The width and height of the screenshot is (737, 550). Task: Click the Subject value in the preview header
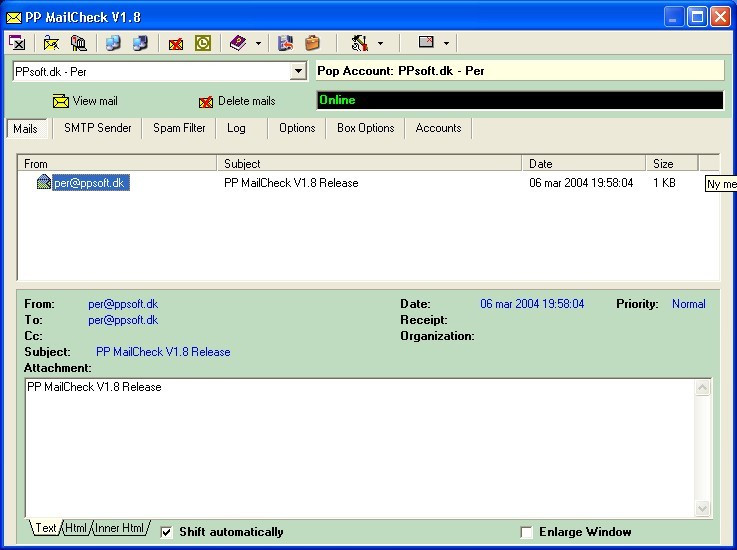163,352
